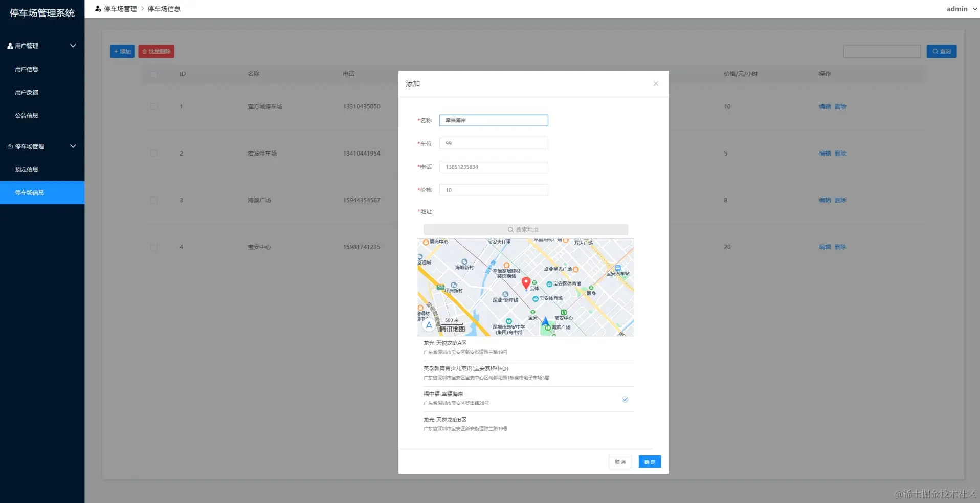Click the red location pin on the map
The height and width of the screenshot is (503, 980).
tap(525, 283)
